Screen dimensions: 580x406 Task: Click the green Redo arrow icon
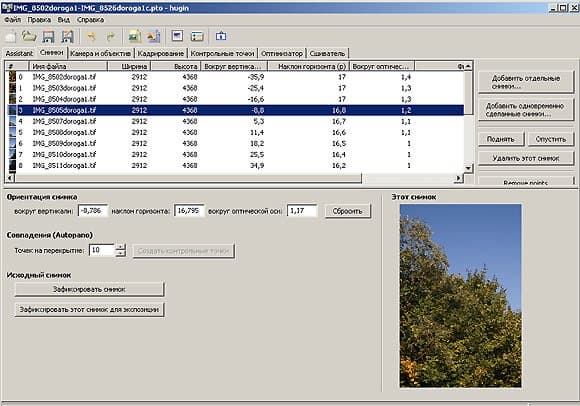(x=110, y=36)
